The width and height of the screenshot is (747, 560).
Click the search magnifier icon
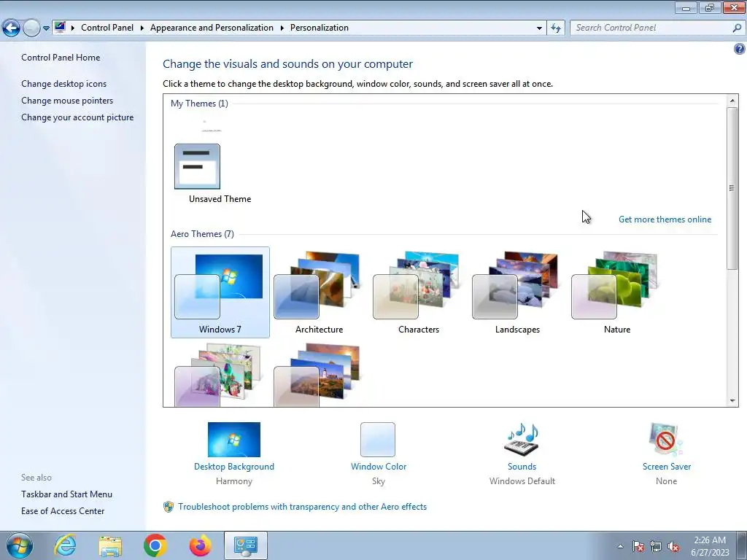737,28
